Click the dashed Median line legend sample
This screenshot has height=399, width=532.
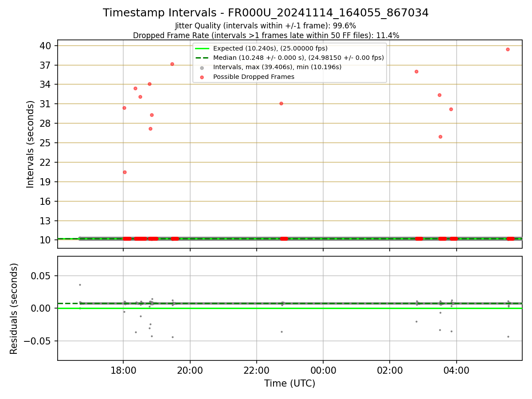202,58
